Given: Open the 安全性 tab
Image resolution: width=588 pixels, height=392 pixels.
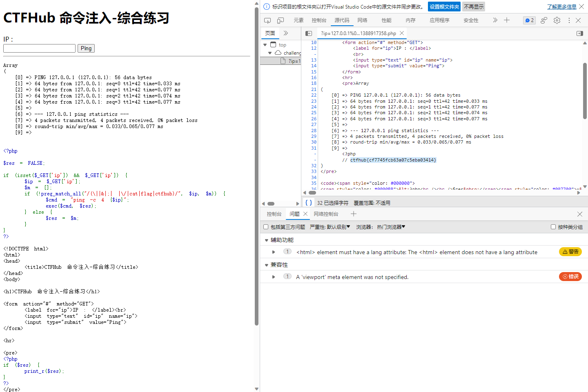Looking at the screenshot, I should click(x=471, y=20).
